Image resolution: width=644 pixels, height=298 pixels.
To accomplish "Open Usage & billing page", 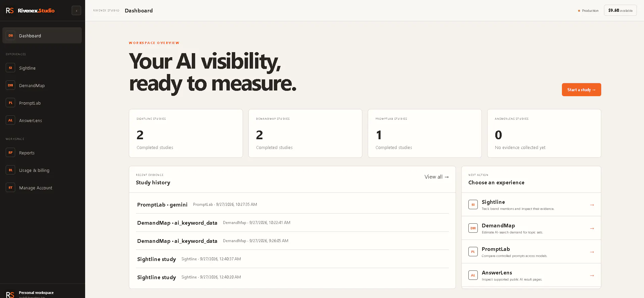I will tap(42, 170).
